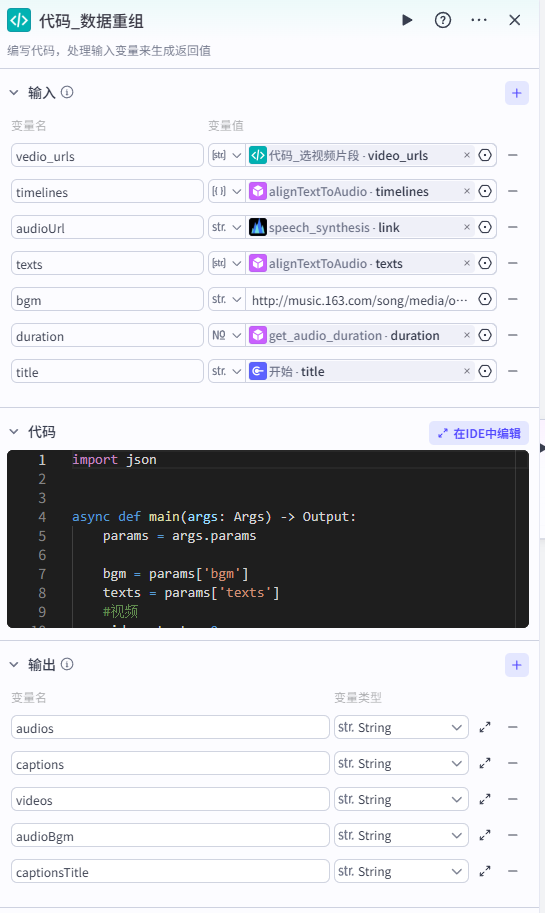
Task: Open variable selector for title row
Action: pyautogui.click(x=485, y=371)
